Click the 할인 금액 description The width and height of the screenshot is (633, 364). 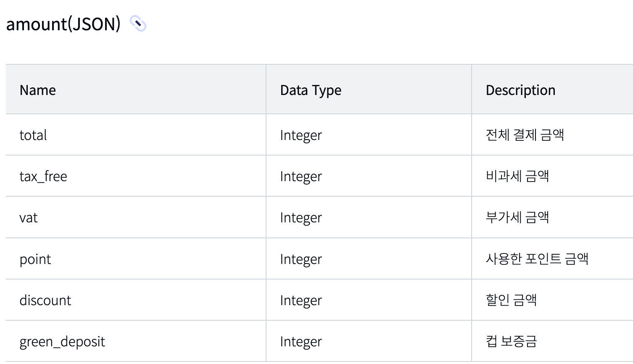(x=511, y=300)
